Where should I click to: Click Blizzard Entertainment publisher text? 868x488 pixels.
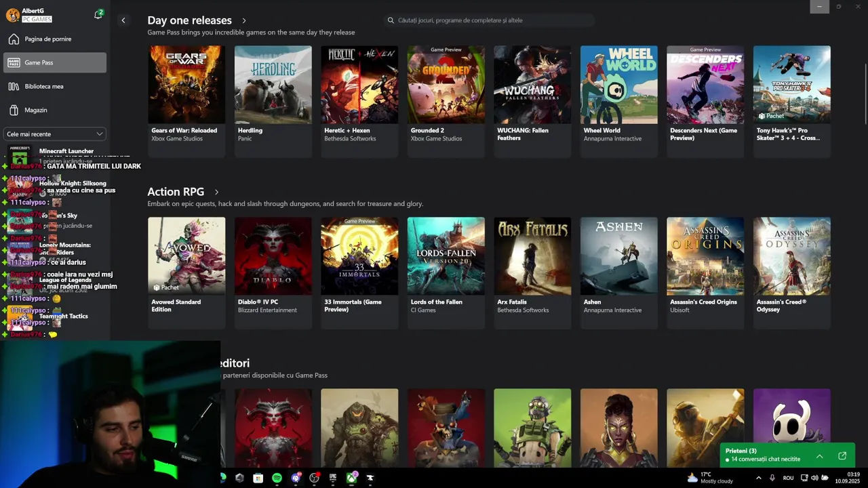click(267, 310)
